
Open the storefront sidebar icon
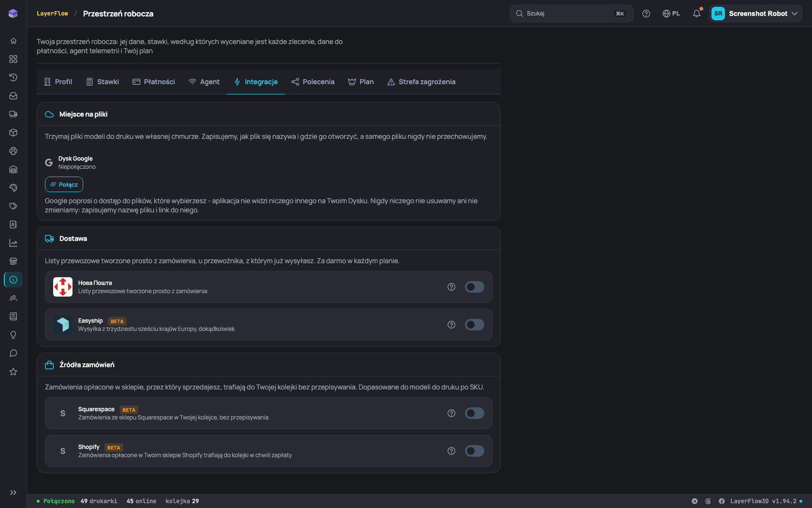tap(13, 261)
